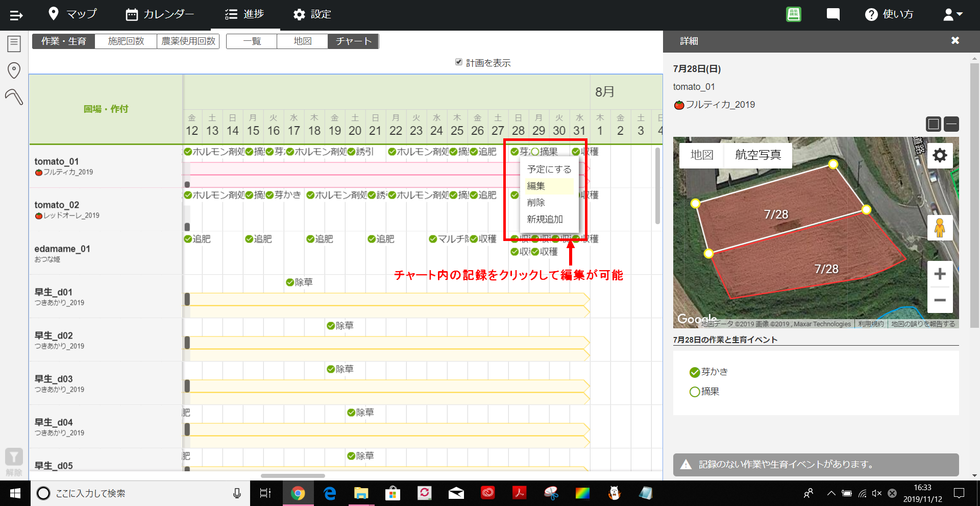Click 芽かき record in tomato_02 row
Image resolution: width=980 pixels, height=506 pixels.
283,195
